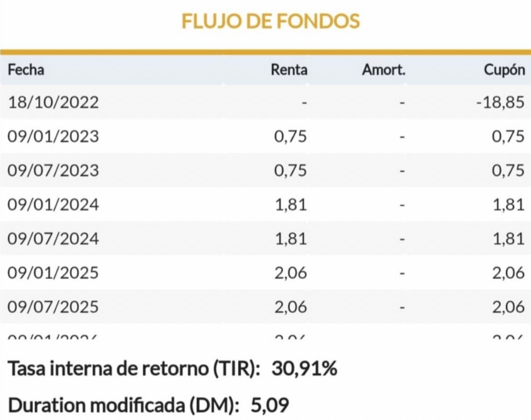
Task: Select the Fecha column header
Action: click(x=26, y=70)
